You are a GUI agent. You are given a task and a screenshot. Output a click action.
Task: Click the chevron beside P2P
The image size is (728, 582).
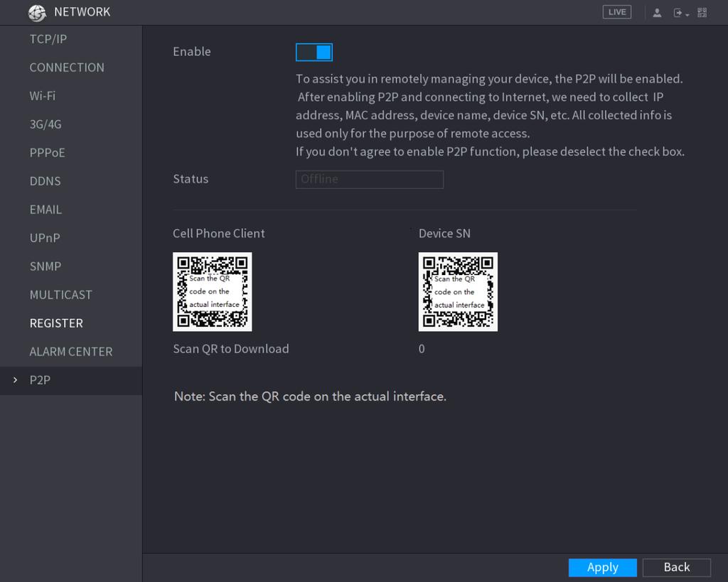pyautogui.click(x=16, y=380)
